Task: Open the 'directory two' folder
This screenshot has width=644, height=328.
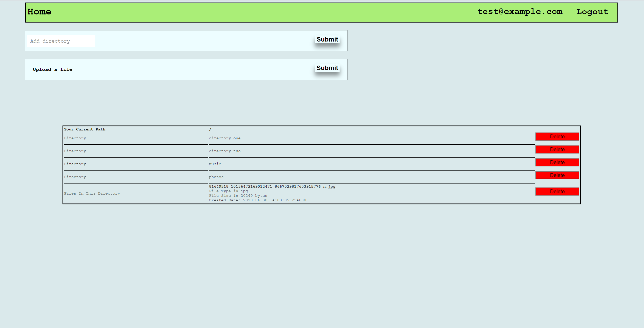Action: [x=224, y=151]
